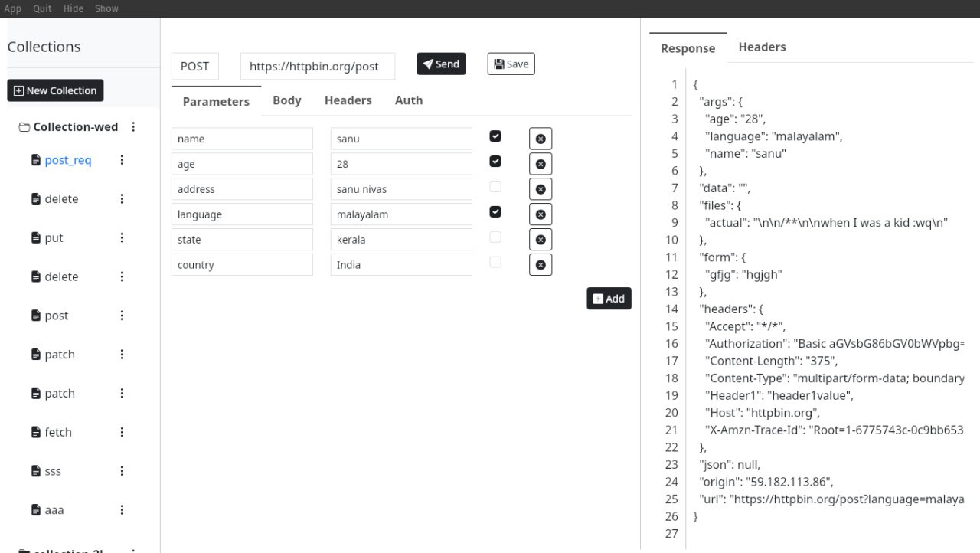Open the three-dot menu beside 'aaa'
The height and width of the screenshot is (553, 980).
click(121, 510)
